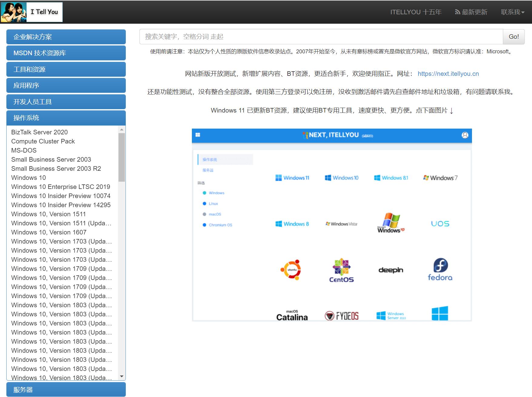Open the next.itellyou.cn link
Image resolution: width=532 pixels, height=397 pixels.
coord(448,73)
